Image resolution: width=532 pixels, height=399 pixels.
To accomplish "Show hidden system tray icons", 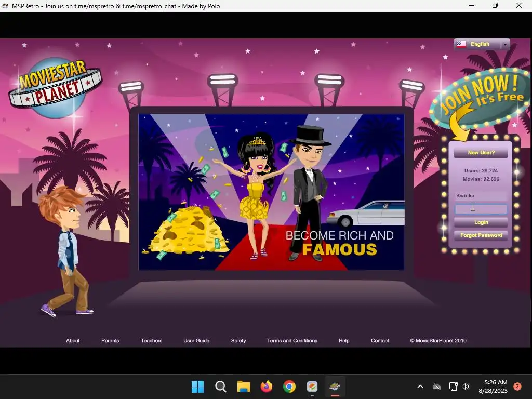I will (x=420, y=387).
